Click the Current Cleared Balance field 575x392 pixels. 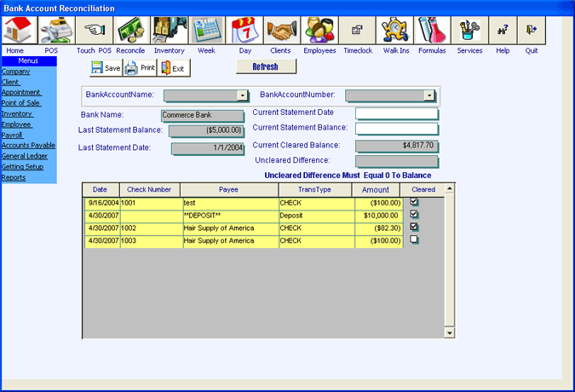tap(396, 146)
